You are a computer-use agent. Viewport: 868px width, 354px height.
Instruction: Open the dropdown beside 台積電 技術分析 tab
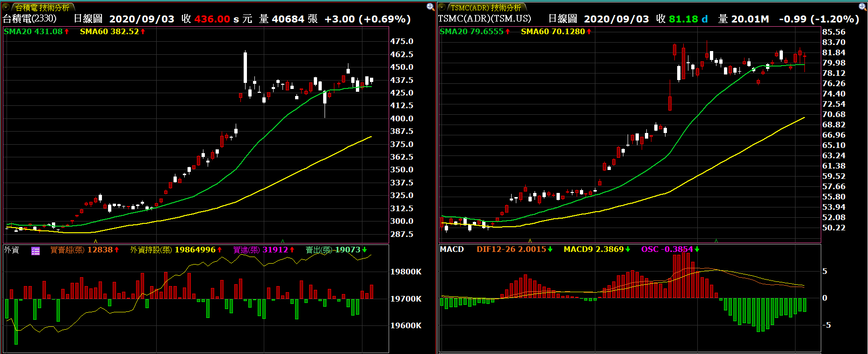[x=6, y=7]
